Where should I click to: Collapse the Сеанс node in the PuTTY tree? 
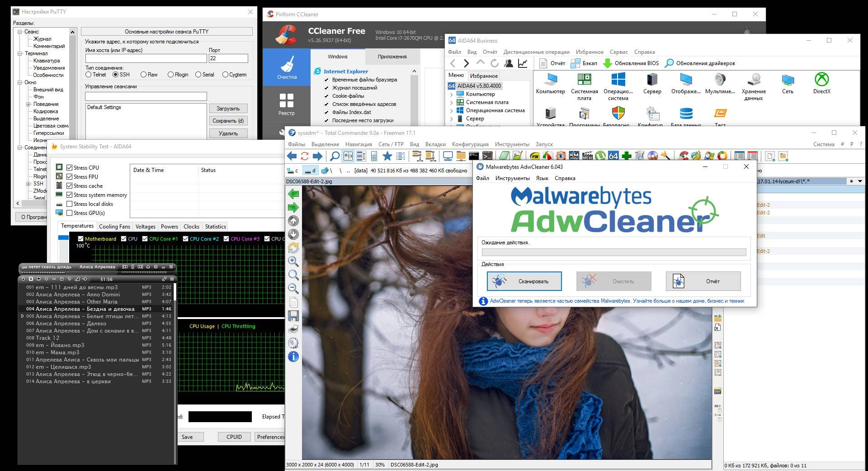[x=20, y=32]
